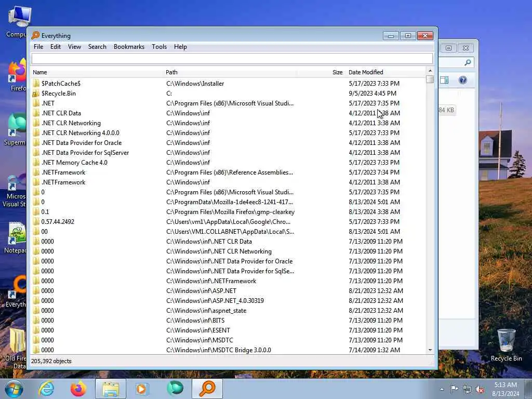This screenshot has width=532, height=399.
Task: Click the muted volume tray icon
Action: coord(480,389)
